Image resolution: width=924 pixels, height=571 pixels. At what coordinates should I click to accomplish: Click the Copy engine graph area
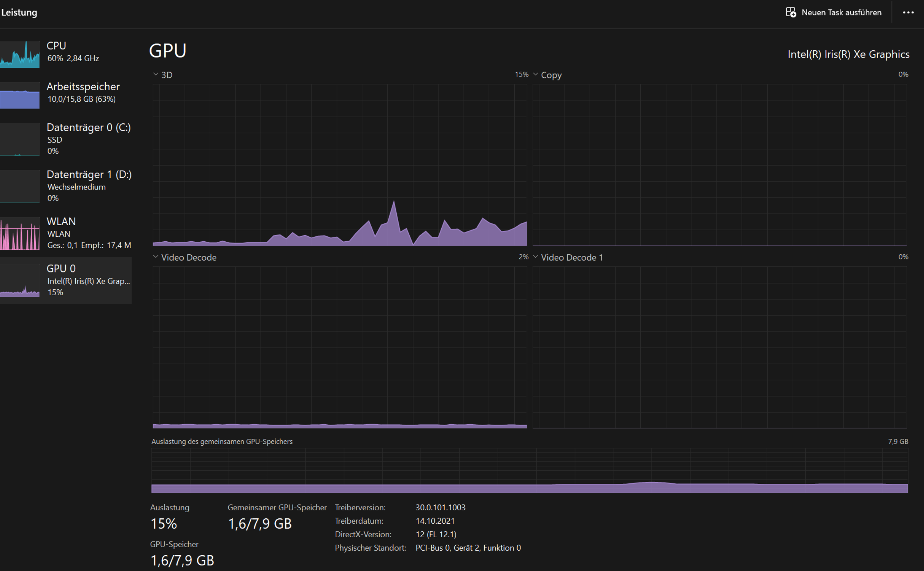(x=720, y=165)
